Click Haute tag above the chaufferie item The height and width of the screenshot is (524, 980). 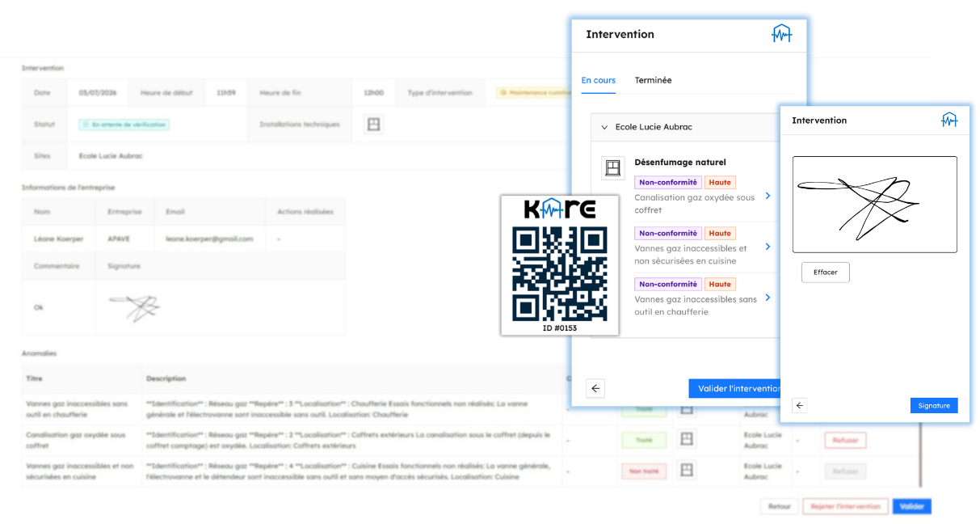click(x=720, y=285)
